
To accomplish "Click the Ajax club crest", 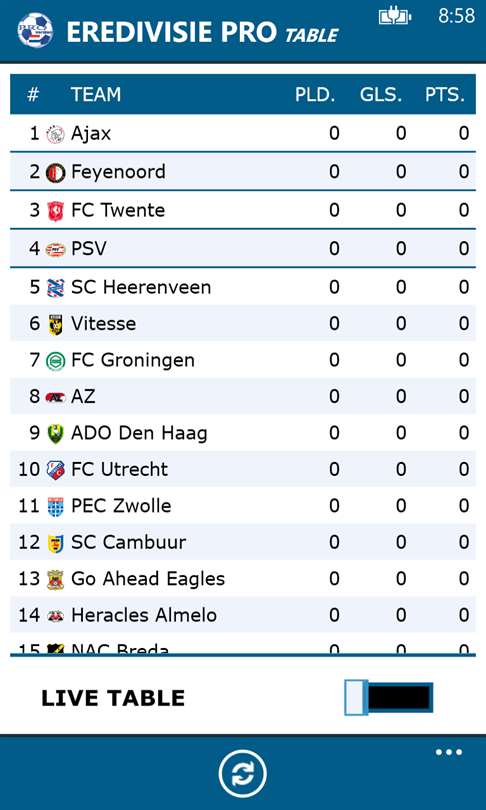I will (x=55, y=134).
